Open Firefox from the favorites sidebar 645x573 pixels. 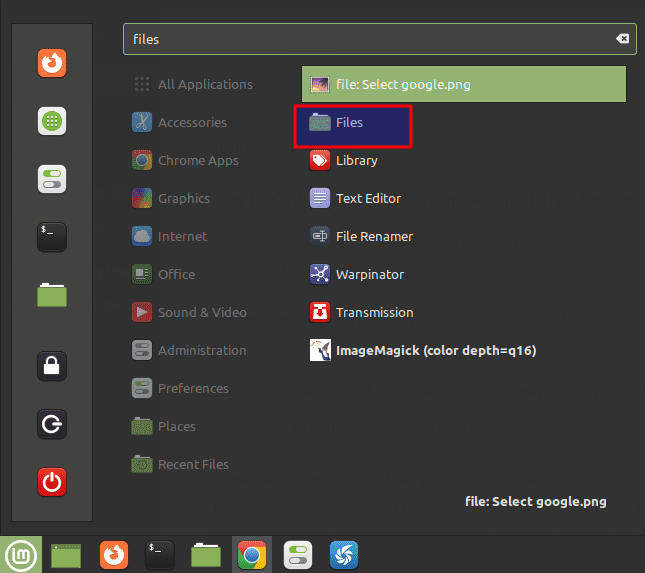[x=52, y=63]
